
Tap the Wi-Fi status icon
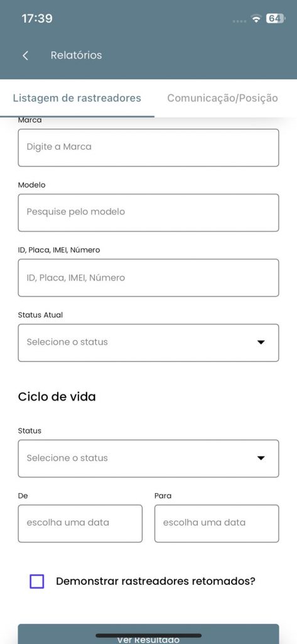(x=257, y=19)
